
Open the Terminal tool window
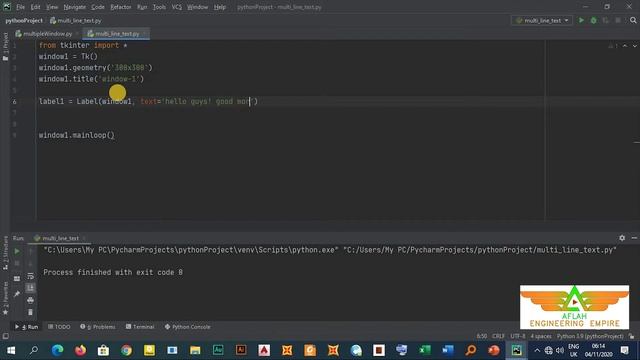(x=140, y=327)
